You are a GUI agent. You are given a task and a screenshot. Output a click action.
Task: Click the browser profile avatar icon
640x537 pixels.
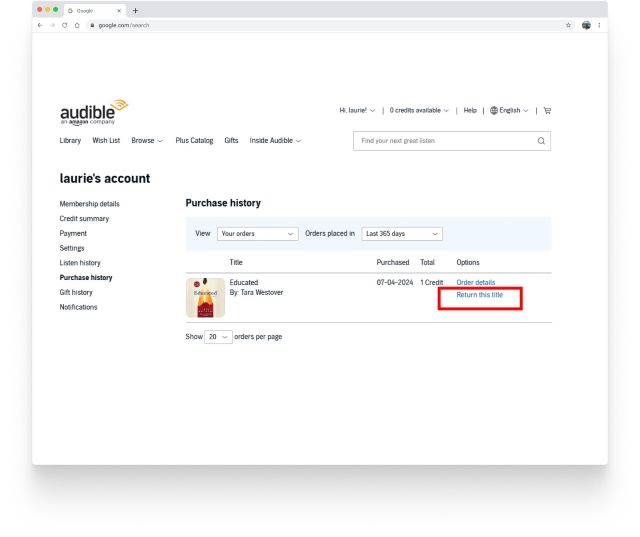coord(585,25)
